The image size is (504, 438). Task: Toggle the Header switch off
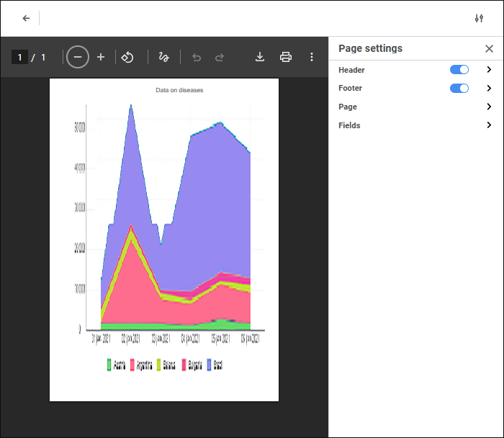click(459, 70)
